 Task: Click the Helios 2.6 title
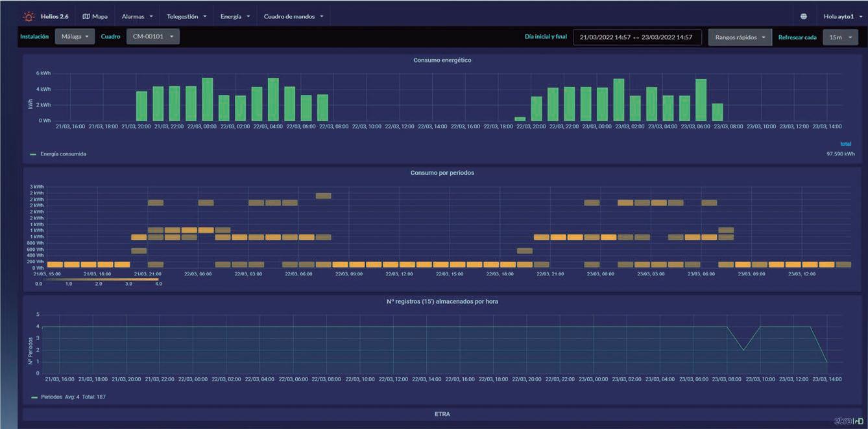click(x=54, y=16)
